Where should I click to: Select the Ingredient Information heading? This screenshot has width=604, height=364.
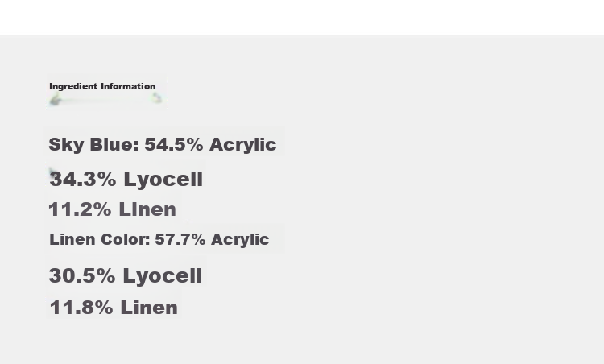tap(102, 86)
